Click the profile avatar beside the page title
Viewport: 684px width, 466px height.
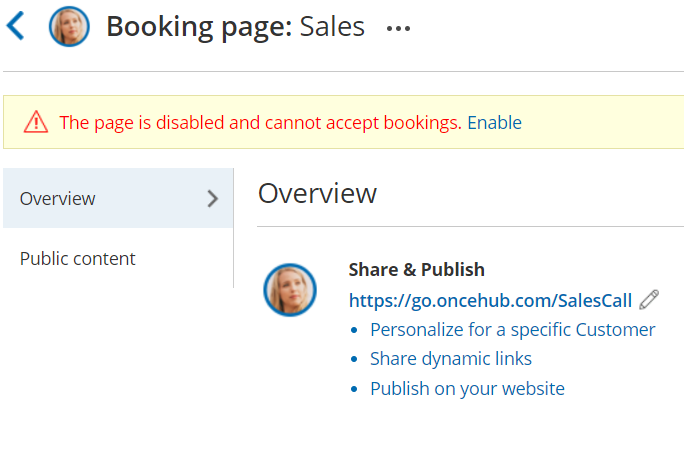(69, 27)
